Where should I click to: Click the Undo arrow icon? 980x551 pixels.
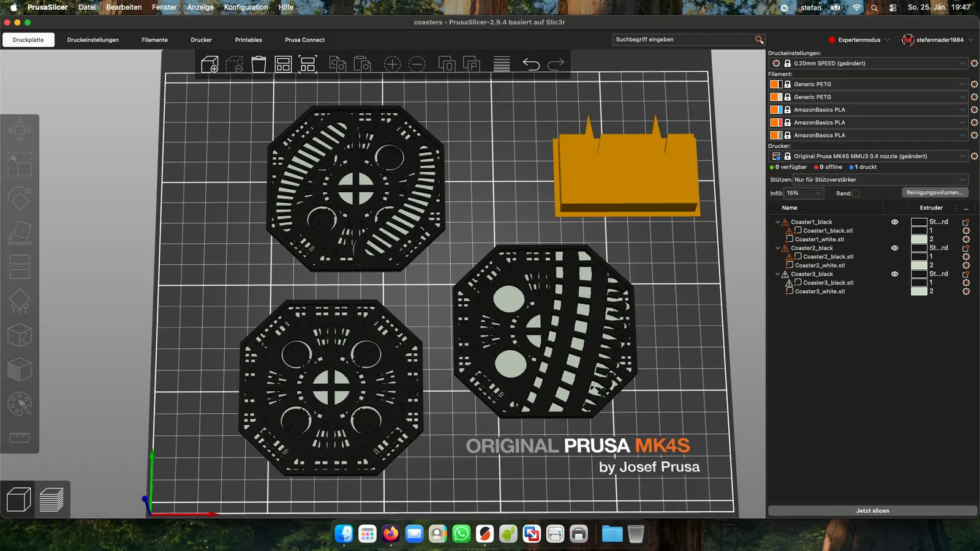click(x=531, y=64)
